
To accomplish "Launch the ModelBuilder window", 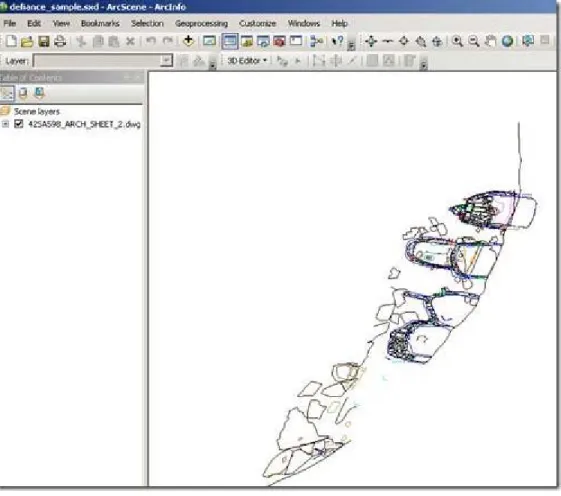I will [317, 42].
